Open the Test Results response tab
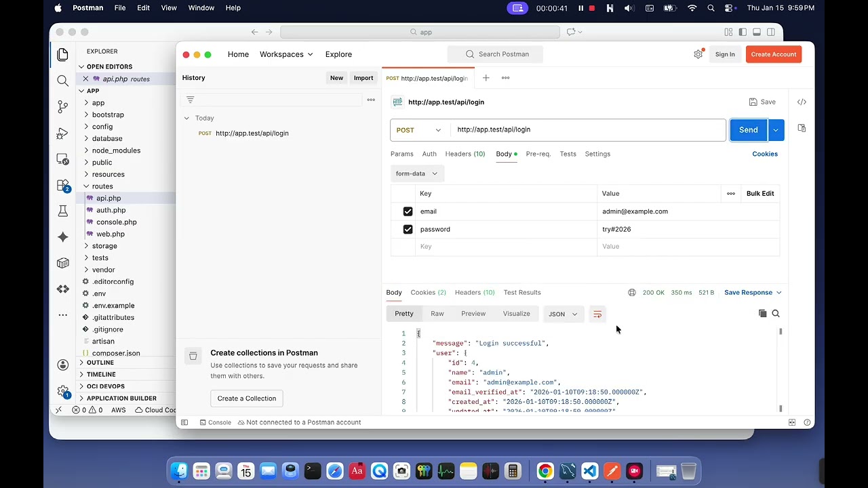 [x=522, y=293]
